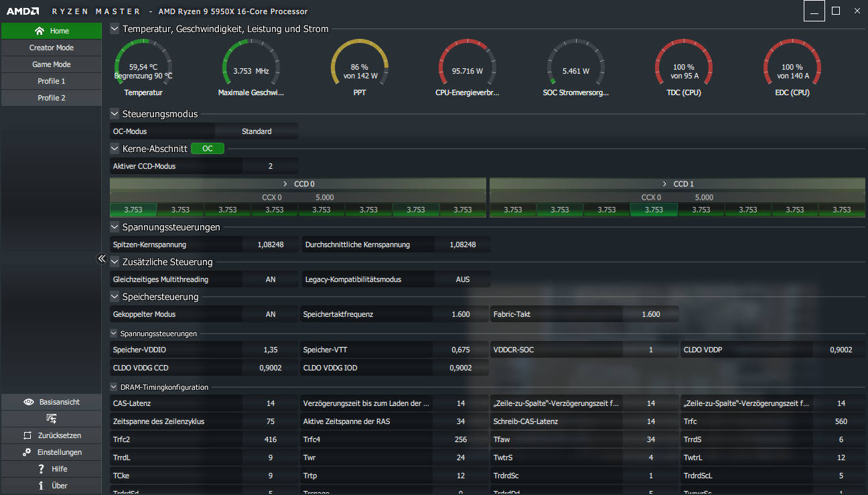Open Einstellungen settings
The width and height of the screenshot is (868, 495).
click(x=51, y=452)
